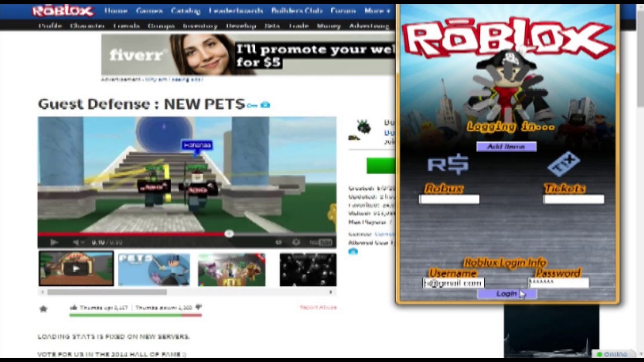Expand the More dropdown menu
The width and height of the screenshot is (644, 362).
click(x=377, y=11)
